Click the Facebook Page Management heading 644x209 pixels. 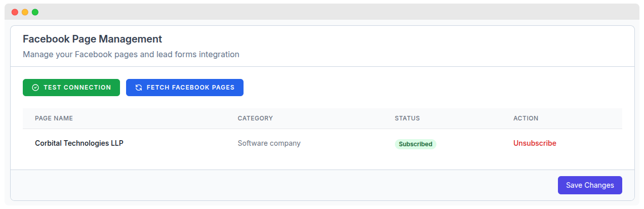(x=92, y=39)
